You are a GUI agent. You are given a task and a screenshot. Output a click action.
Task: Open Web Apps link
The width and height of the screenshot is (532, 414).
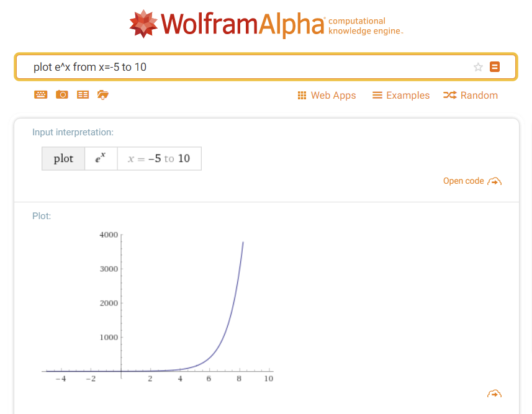[x=327, y=96]
